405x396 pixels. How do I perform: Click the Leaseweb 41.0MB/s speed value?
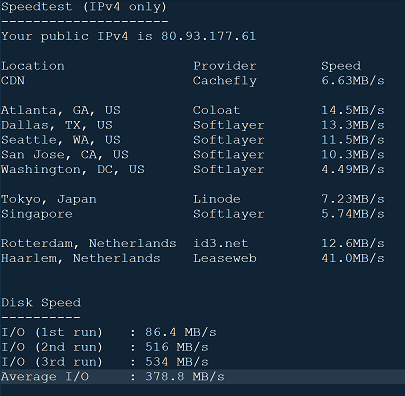coord(353,258)
